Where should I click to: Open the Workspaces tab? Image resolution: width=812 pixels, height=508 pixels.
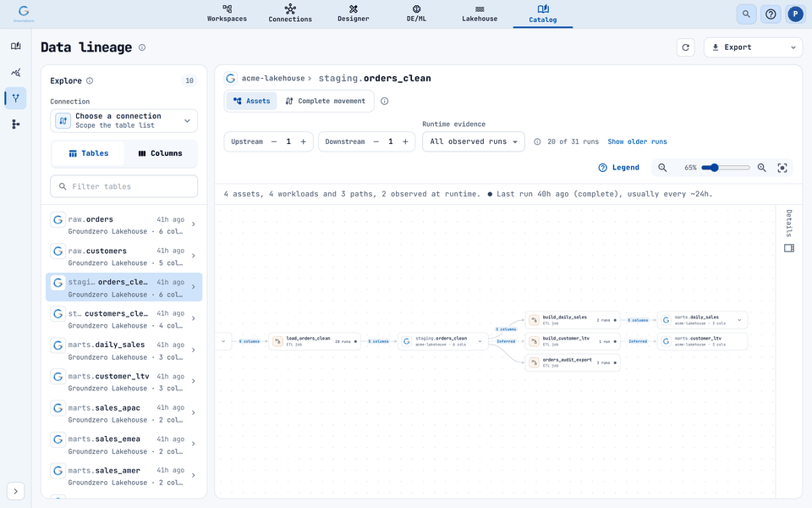coord(227,14)
